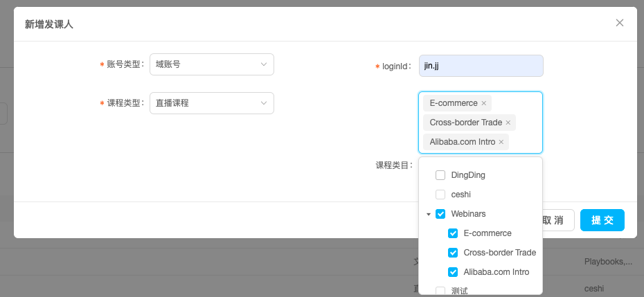Check the DingDing checkbox
The image size is (644, 297).
[x=440, y=175]
